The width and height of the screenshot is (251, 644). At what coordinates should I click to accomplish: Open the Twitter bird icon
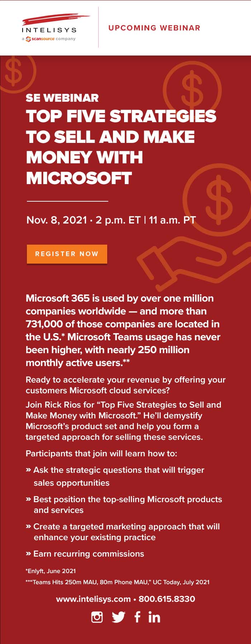119,617
